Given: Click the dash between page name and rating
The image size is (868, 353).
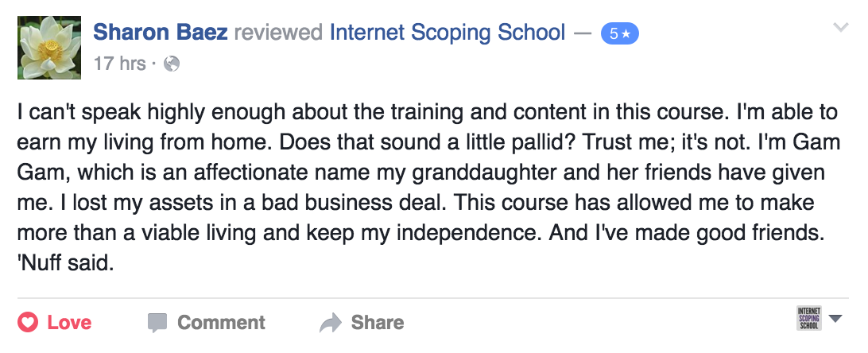Looking at the screenshot, I should (x=583, y=33).
